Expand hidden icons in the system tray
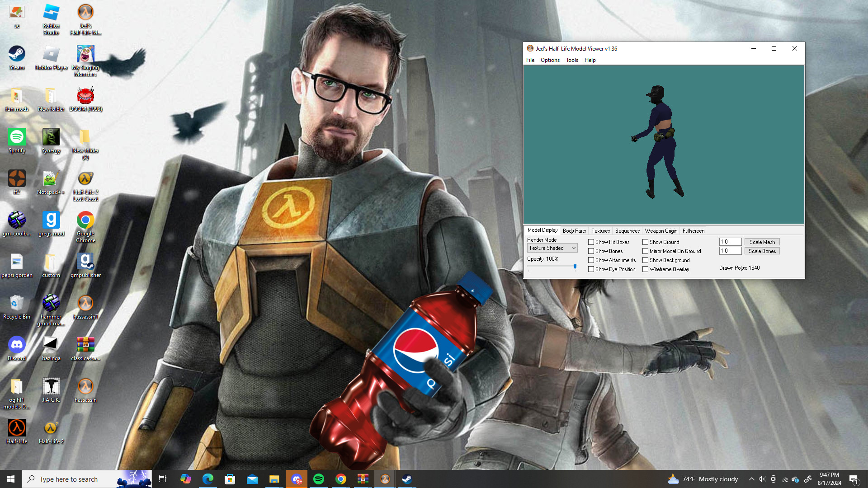This screenshot has width=868, height=488. [x=751, y=479]
